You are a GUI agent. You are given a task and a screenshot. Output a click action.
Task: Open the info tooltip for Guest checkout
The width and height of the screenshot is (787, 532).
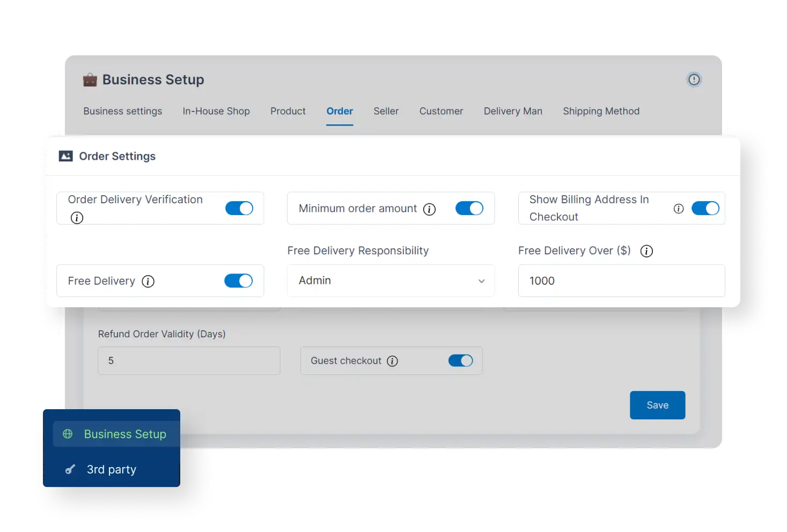pyautogui.click(x=392, y=360)
